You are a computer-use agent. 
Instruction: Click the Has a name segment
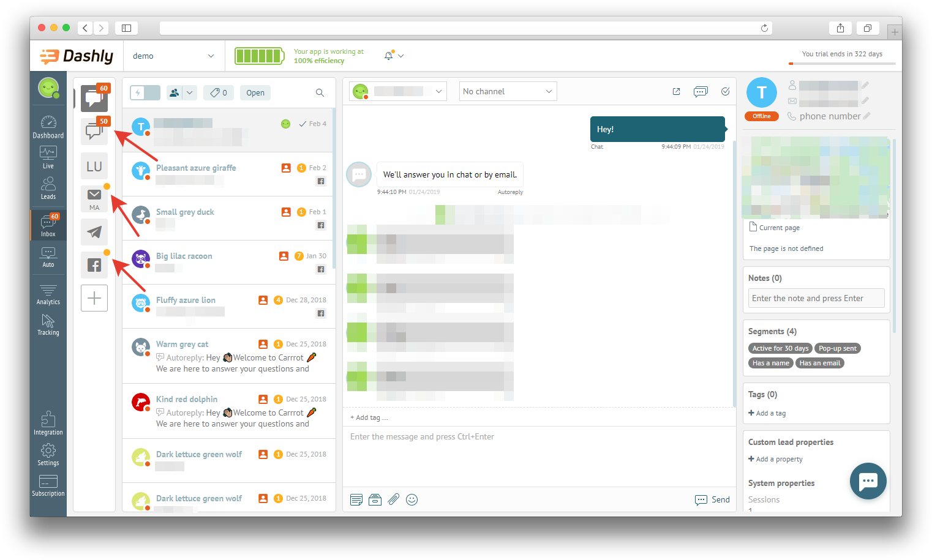(x=771, y=363)
